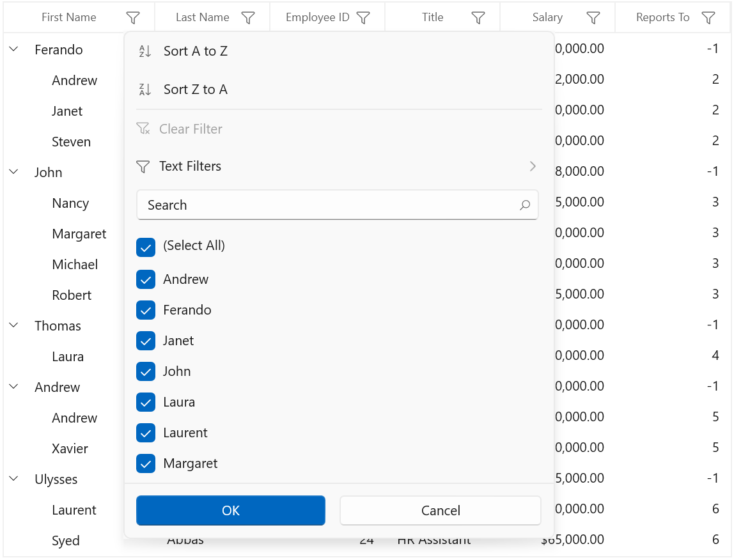Uncheck the Janet filter checkbox
The width and height of the screenshot is (734, 560).
146,341
